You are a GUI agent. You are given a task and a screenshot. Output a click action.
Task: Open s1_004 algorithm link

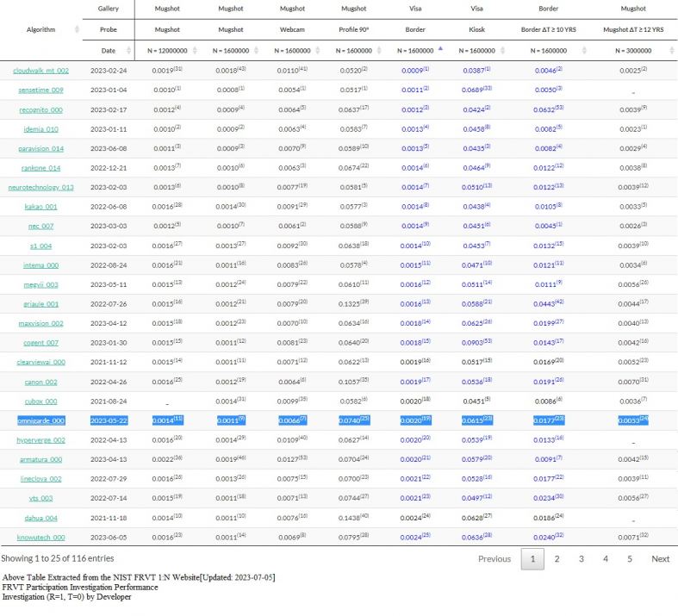click(40, 246)
